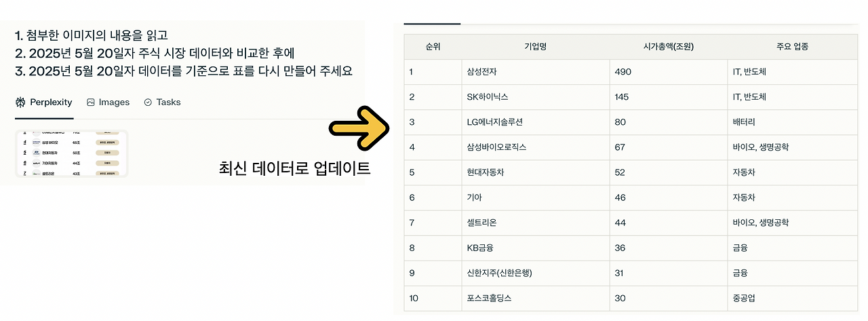Click the 최신 데이터로 업데이트 caption text
The width and height of the screenshot is (868, 321).
[295, 168]
